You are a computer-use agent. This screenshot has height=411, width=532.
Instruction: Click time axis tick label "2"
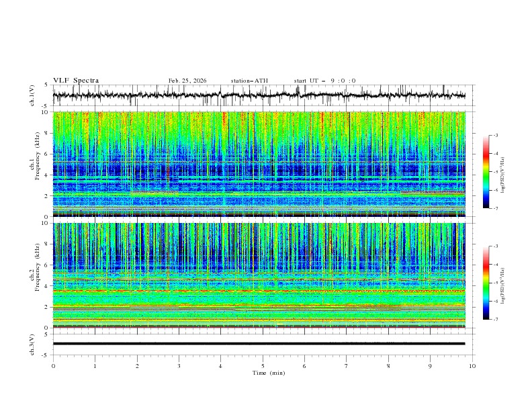click(x=137, y=366)
